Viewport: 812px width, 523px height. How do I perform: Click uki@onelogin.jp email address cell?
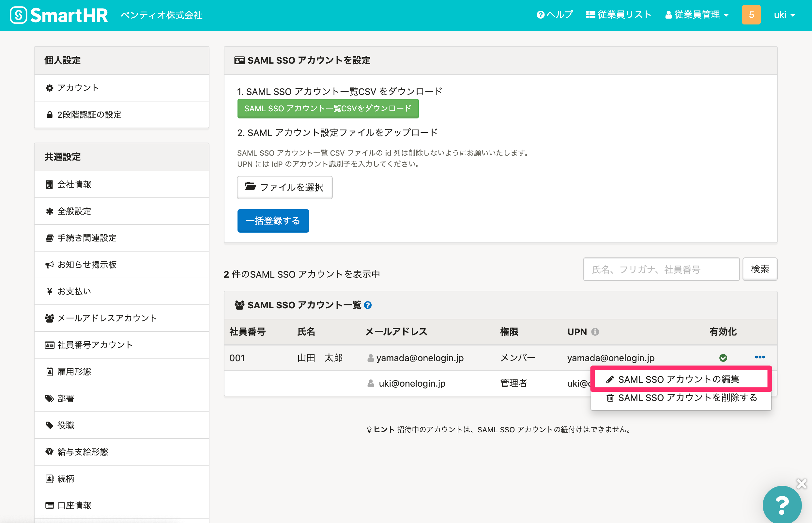point(412,383)
